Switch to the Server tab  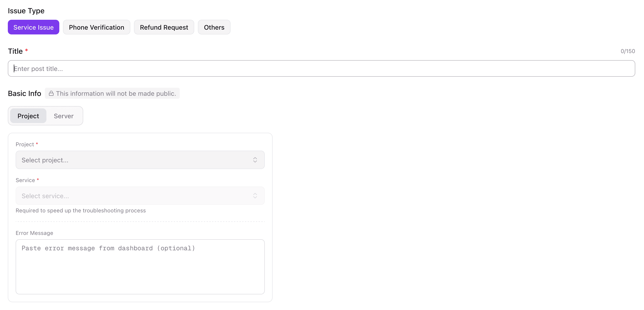(63, 116)
